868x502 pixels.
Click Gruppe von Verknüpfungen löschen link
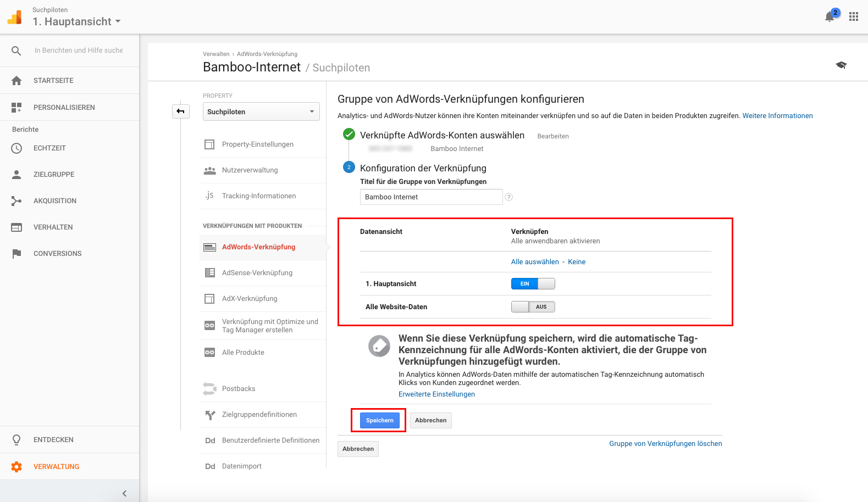(666, 444)
